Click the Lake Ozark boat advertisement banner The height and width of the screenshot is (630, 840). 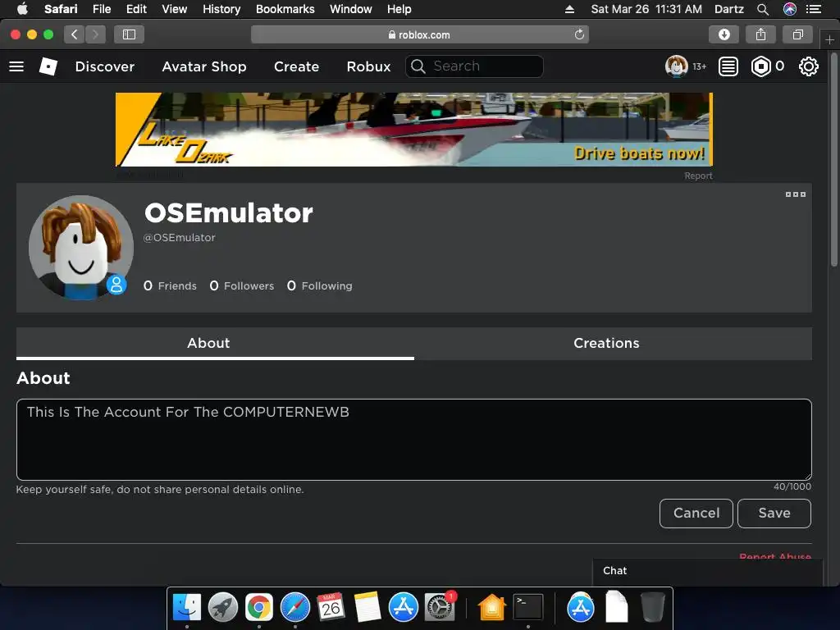click(414, 129)
